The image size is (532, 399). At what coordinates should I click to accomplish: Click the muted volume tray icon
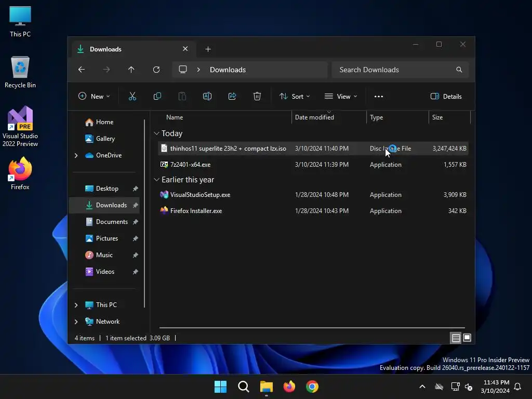(x=469, y=387)
